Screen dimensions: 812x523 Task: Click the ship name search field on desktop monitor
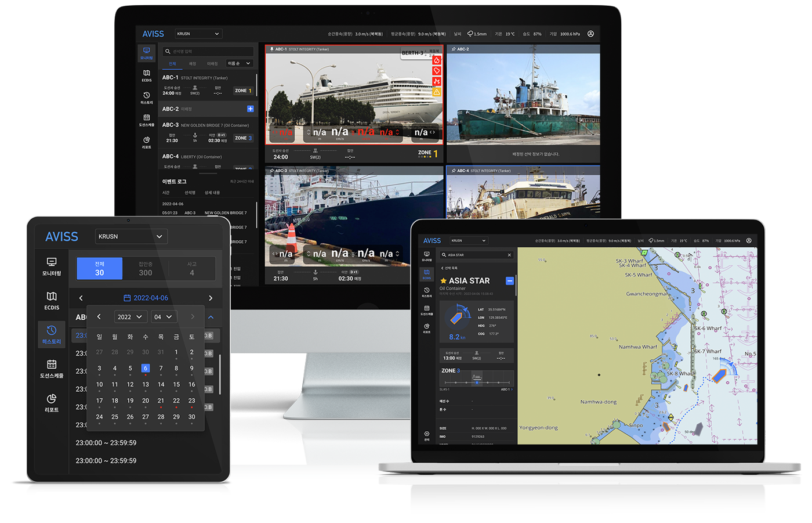pos(208,51)
